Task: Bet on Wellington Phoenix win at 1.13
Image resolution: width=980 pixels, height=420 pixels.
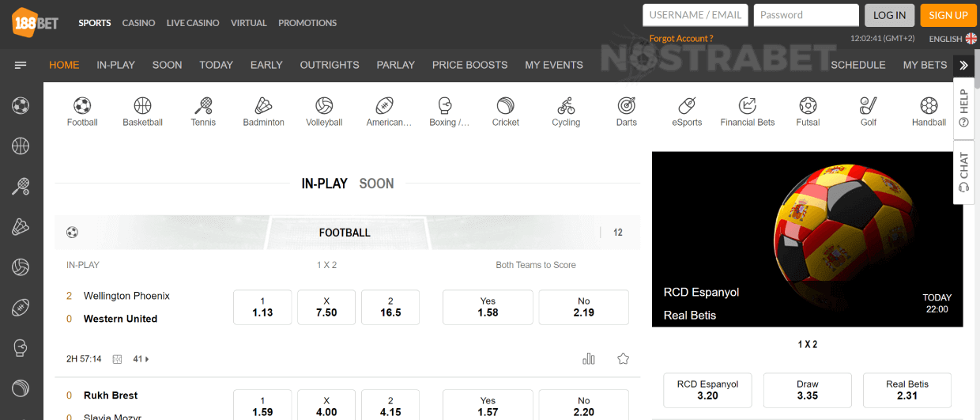Action: tap(262, 307)
